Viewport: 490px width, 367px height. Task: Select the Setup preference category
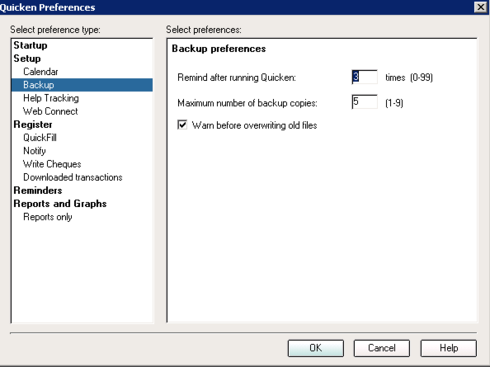[x=27, y=59]
